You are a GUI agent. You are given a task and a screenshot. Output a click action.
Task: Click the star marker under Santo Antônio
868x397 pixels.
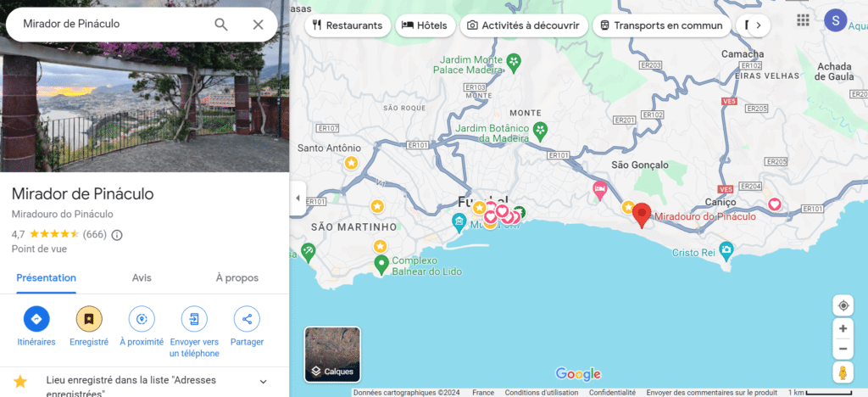click(x=351, y=163)
